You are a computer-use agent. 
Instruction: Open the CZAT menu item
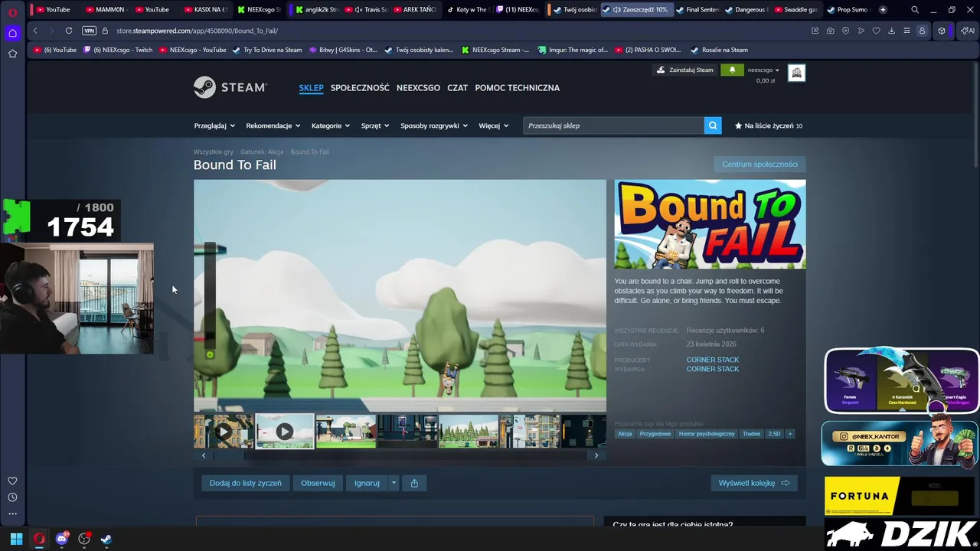[x=457, y=88]
